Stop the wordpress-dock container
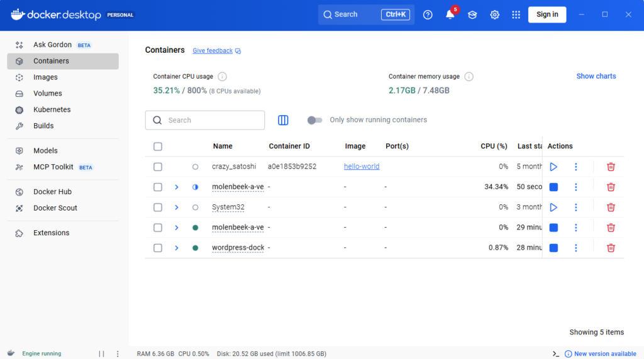 tap(553, 248)
